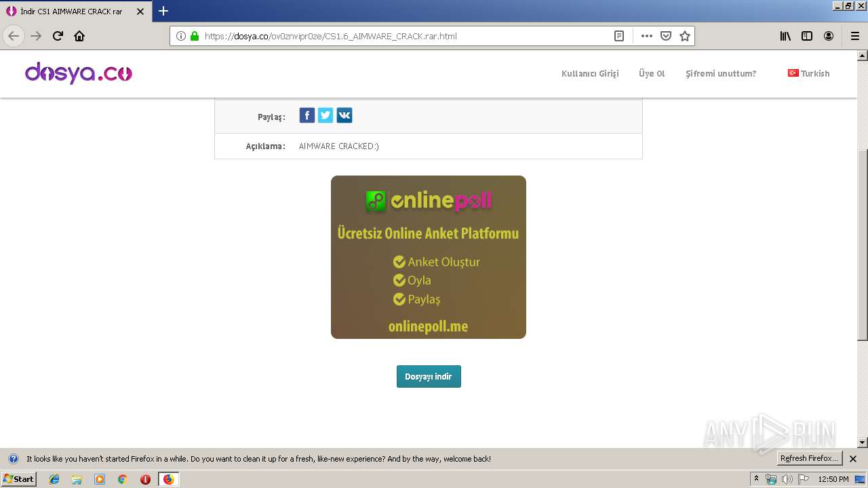Toggle reader view icon in address bar

tap(619, 36)
